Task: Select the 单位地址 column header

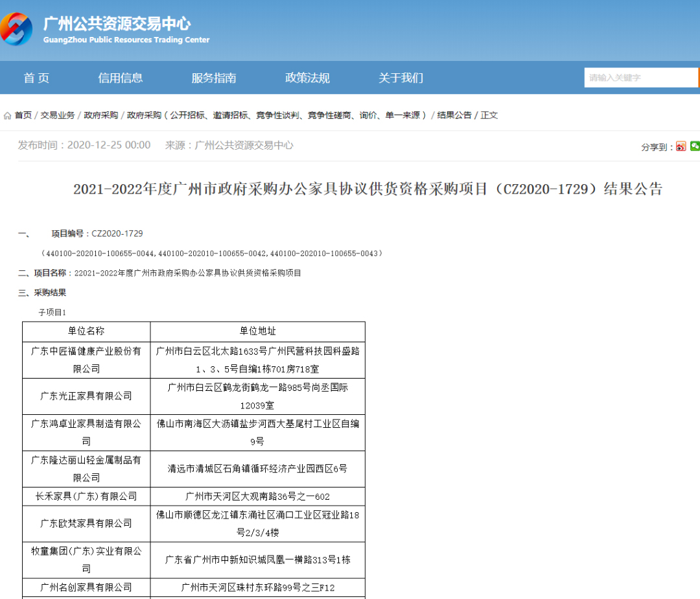Action: point(257,331)
